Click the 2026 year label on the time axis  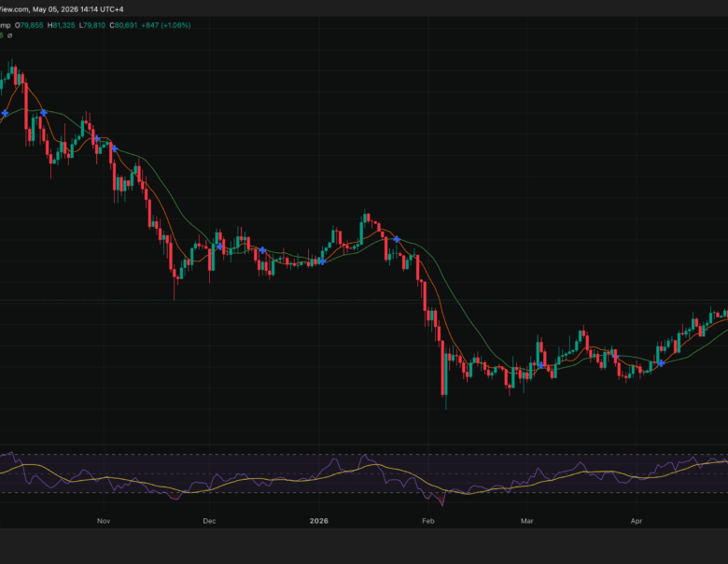tap(319, 521)
